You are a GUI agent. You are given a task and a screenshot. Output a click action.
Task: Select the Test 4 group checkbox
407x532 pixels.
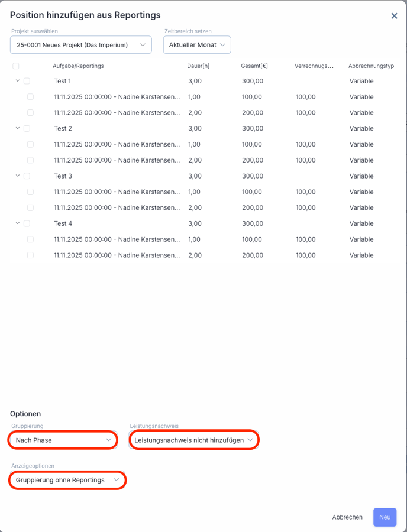27,223
